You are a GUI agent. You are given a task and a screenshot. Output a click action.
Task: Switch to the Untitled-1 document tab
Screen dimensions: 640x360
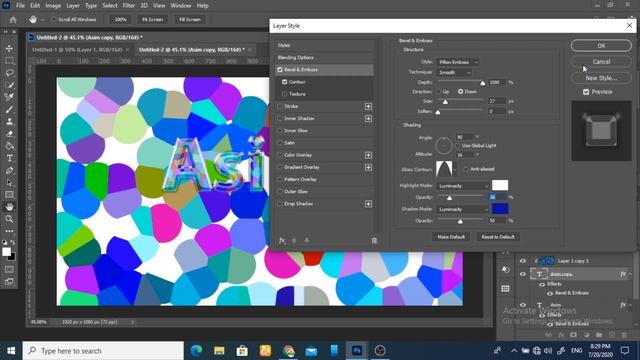click(77, 50)
